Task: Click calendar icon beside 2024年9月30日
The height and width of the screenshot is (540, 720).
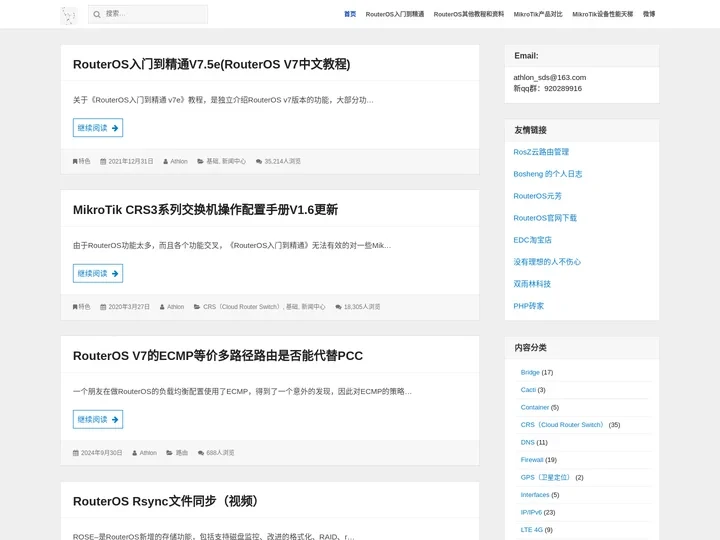Action: point(76,453)
